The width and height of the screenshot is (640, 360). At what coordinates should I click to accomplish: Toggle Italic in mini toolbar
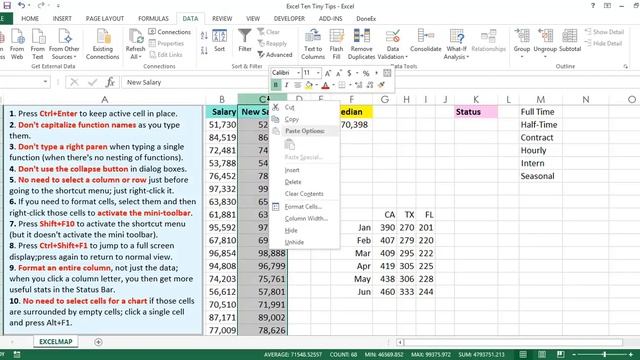tap(287, 85)
